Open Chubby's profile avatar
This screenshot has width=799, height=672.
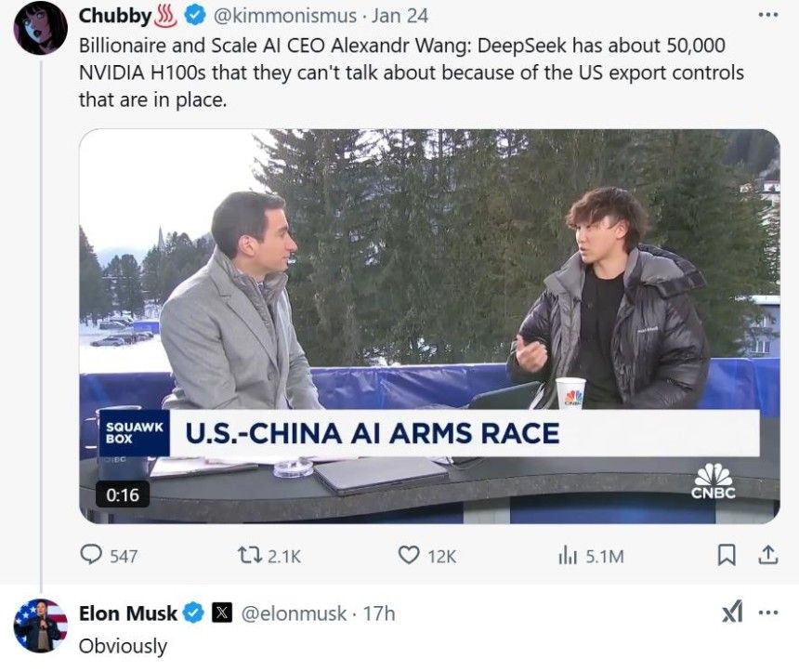pos(40,28)
